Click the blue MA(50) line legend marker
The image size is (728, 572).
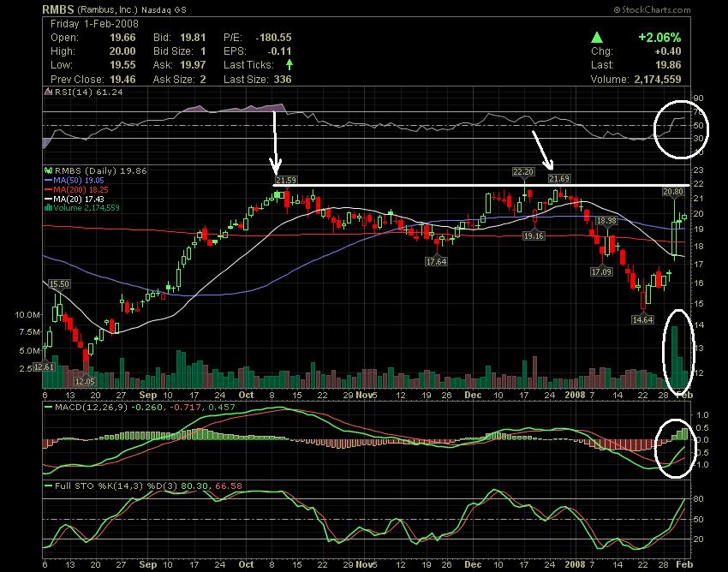[48, 180]
